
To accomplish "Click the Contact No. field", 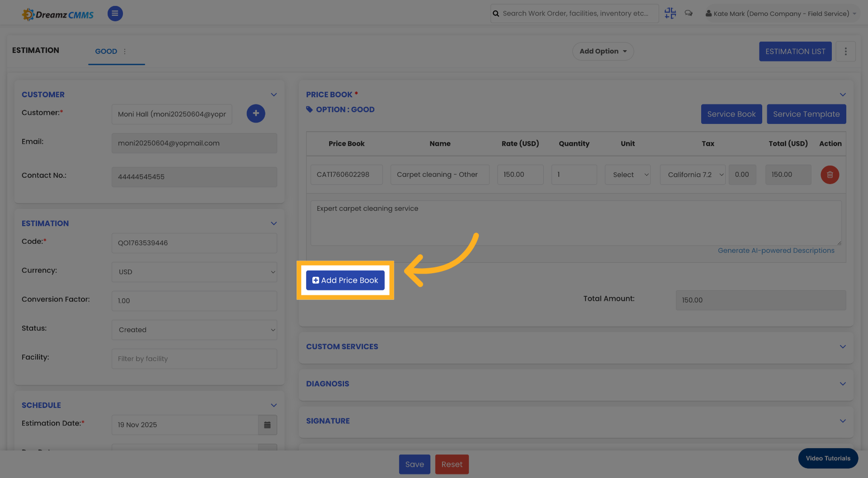I will coord(194,177).
